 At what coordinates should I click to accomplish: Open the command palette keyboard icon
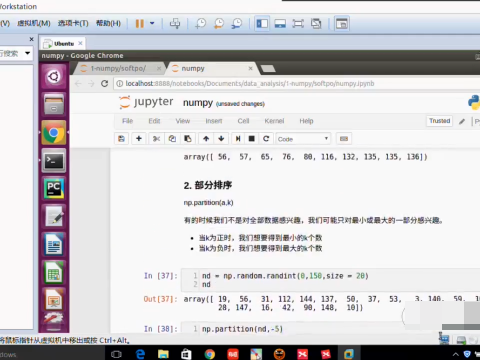click(344, 139)
